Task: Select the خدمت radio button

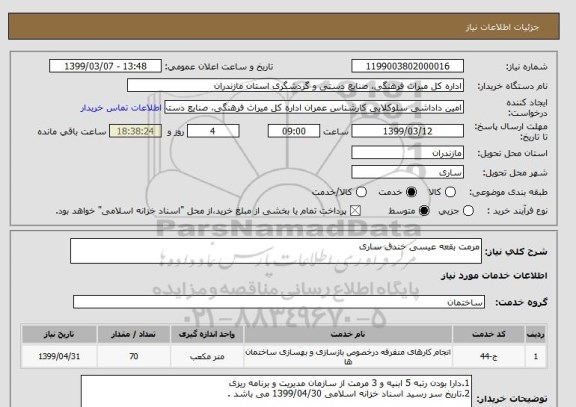Action: (x=411, y=192)
